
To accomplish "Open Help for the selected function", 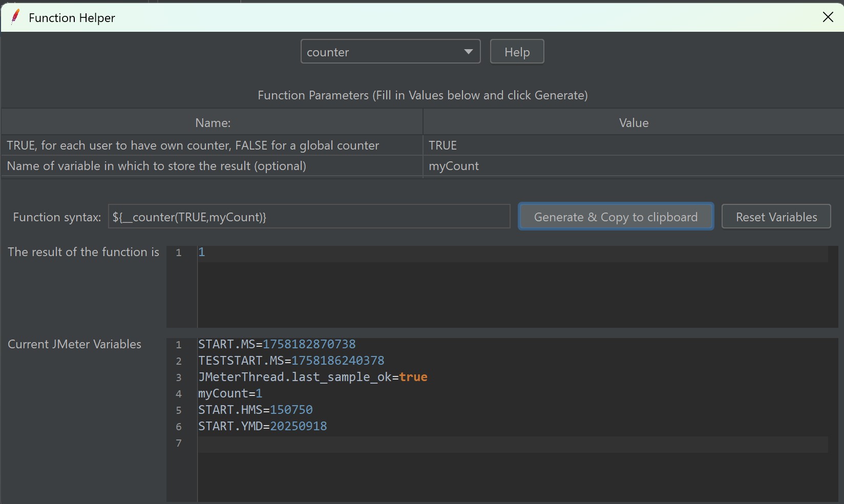I will tap(517, 52).
